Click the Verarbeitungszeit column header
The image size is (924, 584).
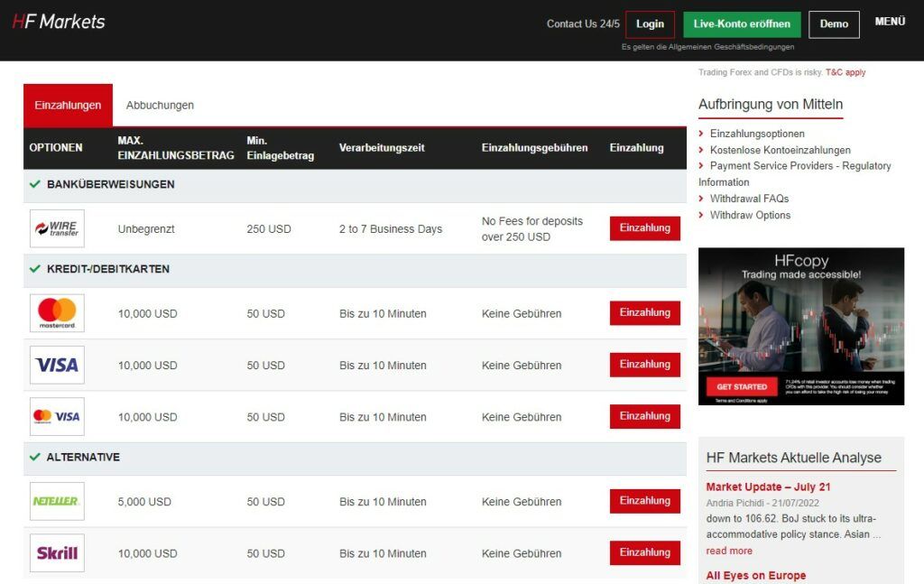pyautogui.click(x=382, y=148)
